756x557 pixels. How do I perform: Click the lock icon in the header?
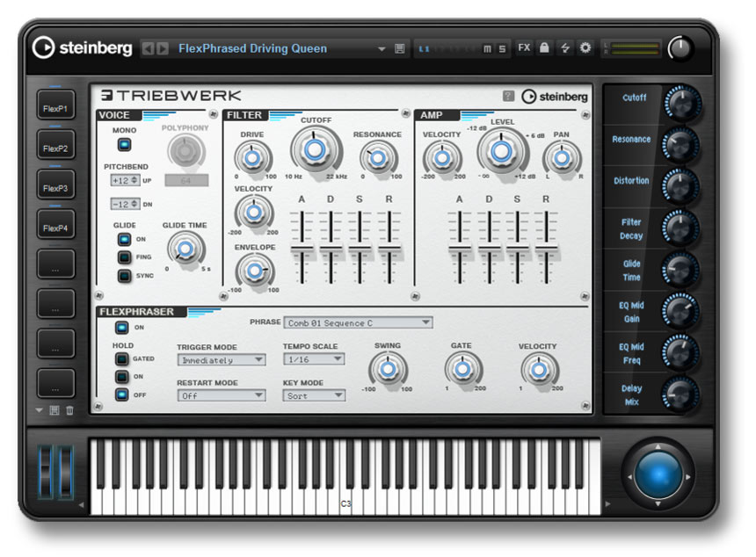544,47
